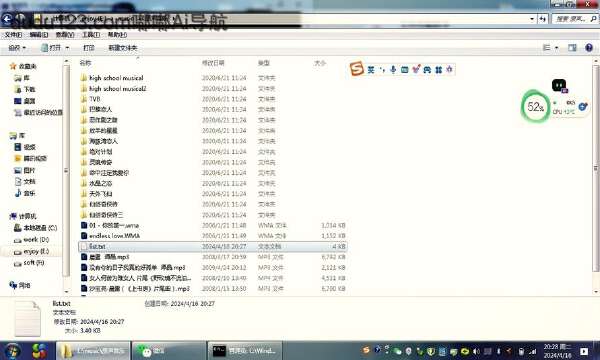Screen dimensions: 600x360
Task: Click the back navigation arrow button
Action: [7, 18]
